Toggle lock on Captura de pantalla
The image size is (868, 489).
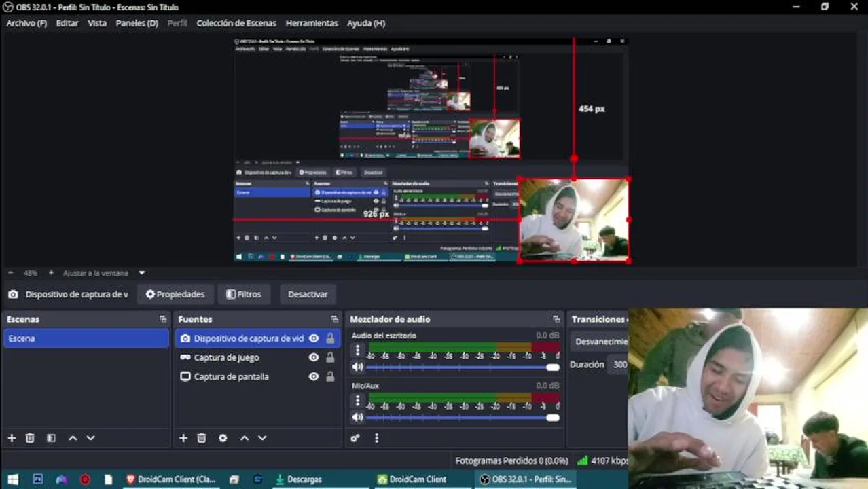click(x=330, y=376)
